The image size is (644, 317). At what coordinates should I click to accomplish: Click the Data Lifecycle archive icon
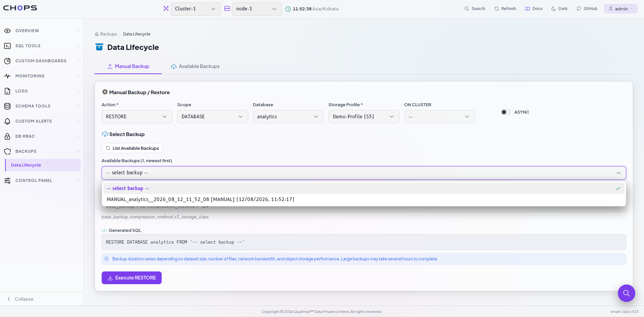tap(99, 47)
